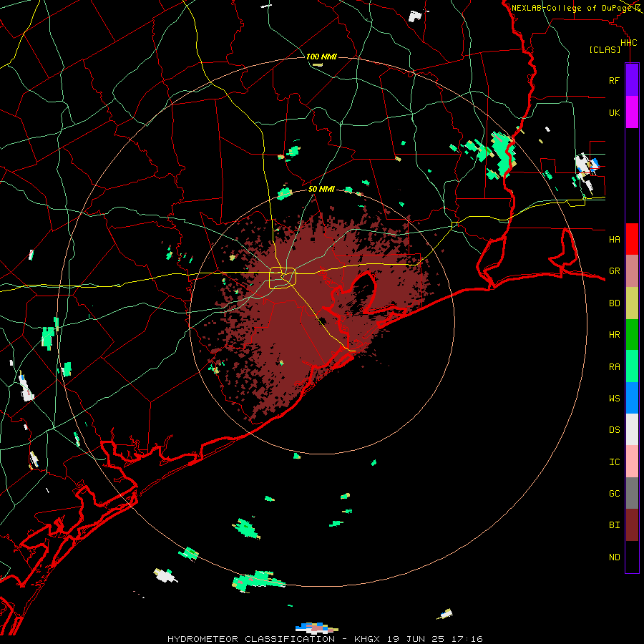644x644 pixels.
Task: Click the yellow city loop outline at radar center
Action: coord(283,278)
